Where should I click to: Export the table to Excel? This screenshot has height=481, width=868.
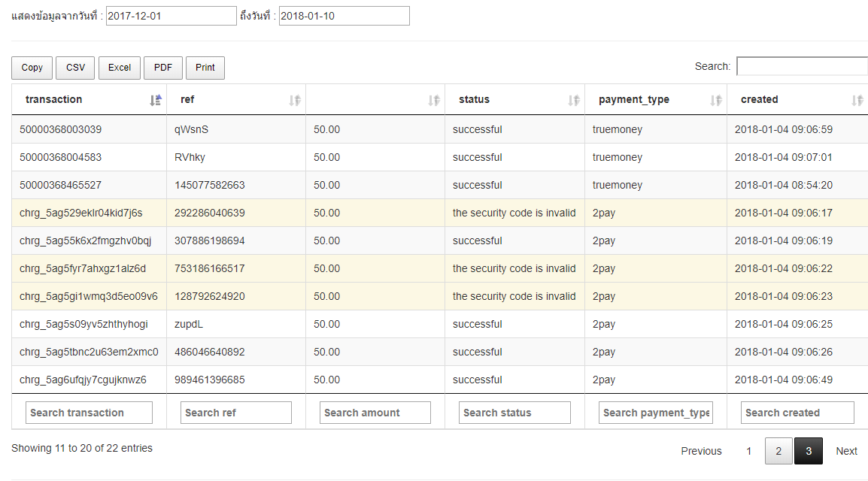(x=120, y=68)
